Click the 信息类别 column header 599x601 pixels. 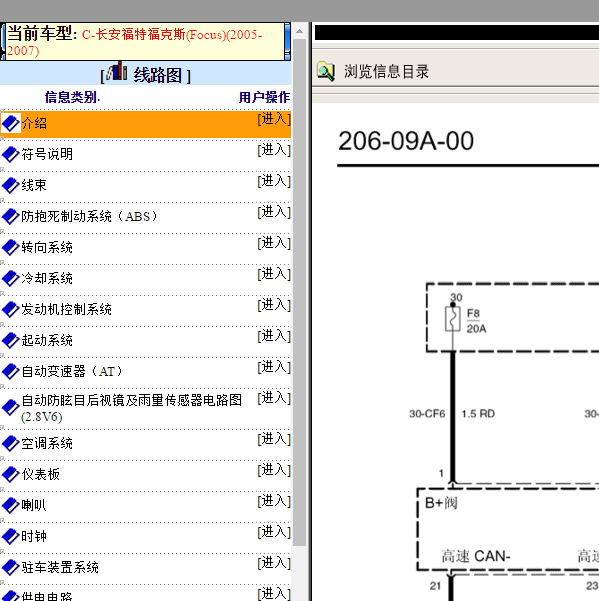[72, 97]
